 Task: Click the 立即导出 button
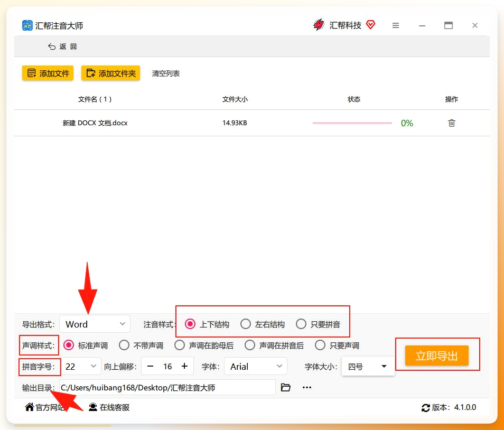pyautogui.click(x=436, y=356)
